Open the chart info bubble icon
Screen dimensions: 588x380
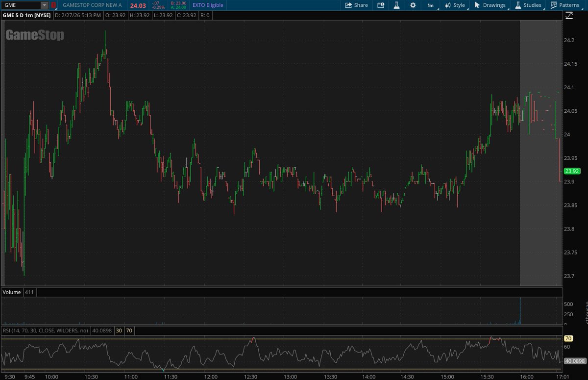point(381,5)
